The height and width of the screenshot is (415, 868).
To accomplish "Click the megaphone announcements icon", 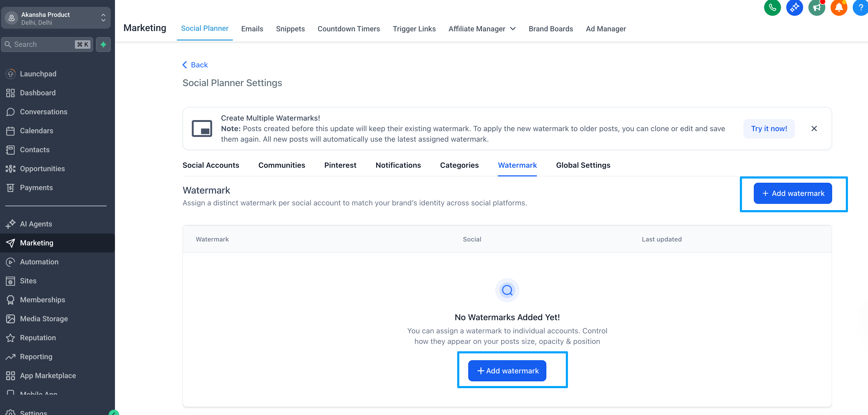I will (816, 7).
